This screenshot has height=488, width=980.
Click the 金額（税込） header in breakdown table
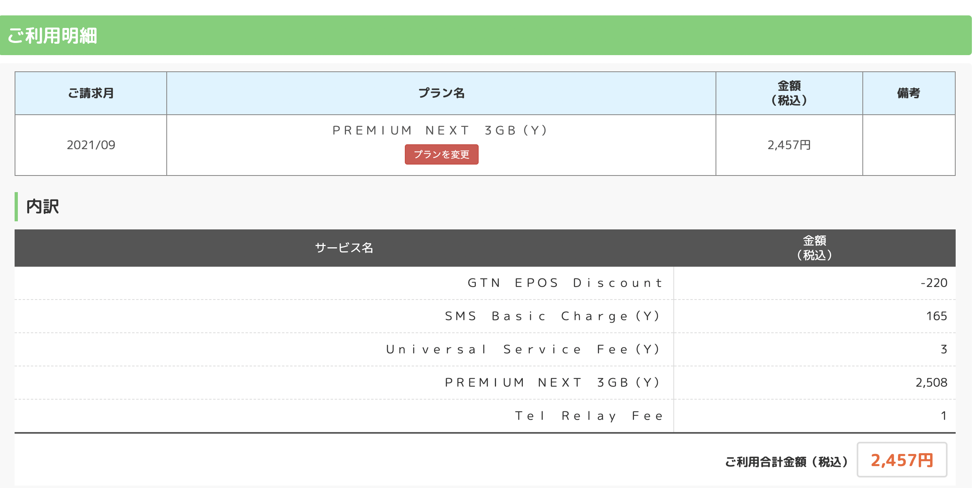[815, 248]
